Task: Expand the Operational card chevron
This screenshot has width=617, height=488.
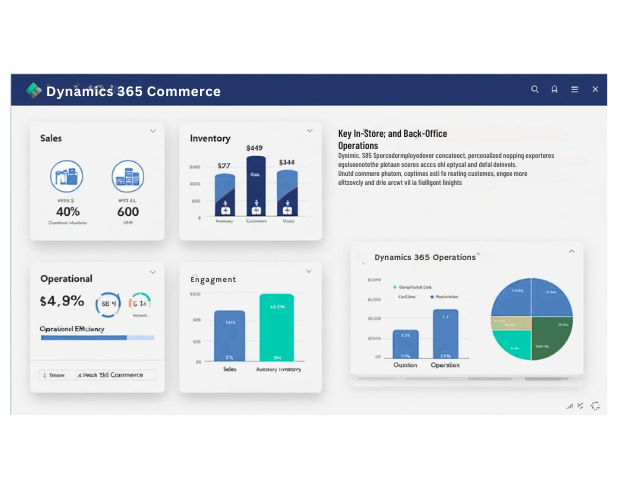Action: pyautogui.click(x=153, y=272)
